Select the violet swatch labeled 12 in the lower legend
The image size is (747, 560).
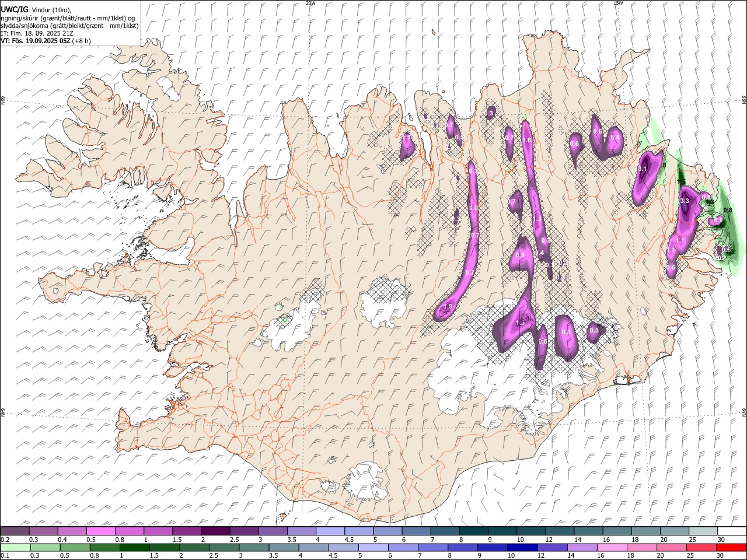(x=551, y=548)
